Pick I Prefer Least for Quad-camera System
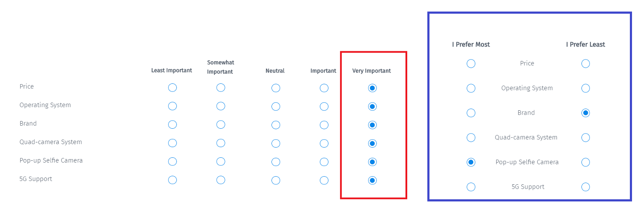The width and height of the screenshot is (644, 207). click(586, 138)
